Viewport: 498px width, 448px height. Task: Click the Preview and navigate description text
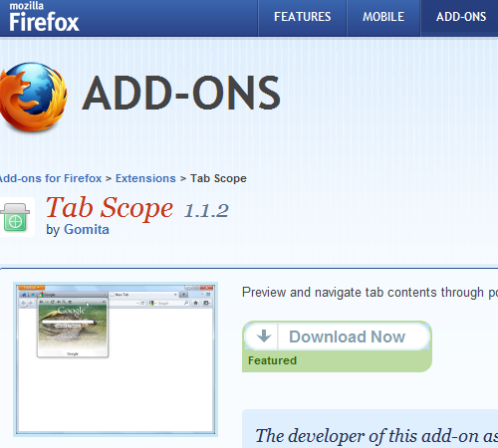tap(370, 293)
